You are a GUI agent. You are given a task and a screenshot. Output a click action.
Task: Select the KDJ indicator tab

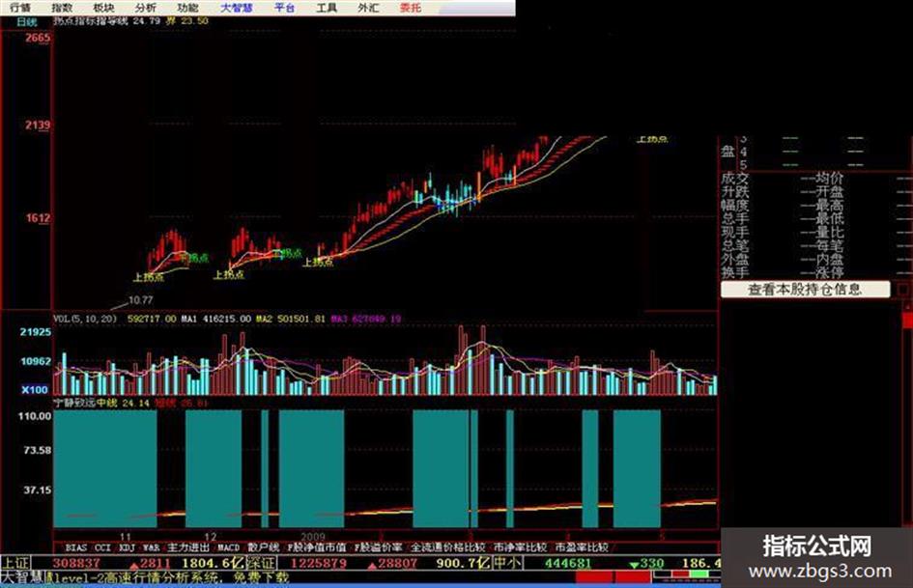pos(127,547)
